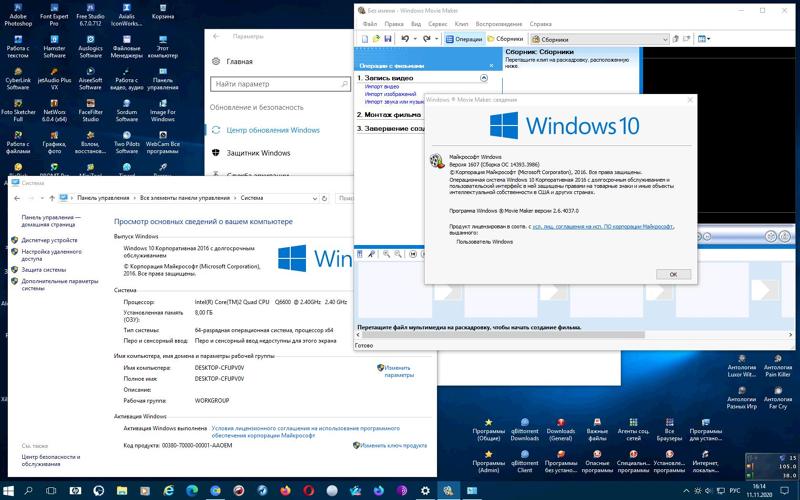This screenshot has width=800, height=500.
Task: Expand the 2. Монтаж фильма section
Action: [389, 115]
